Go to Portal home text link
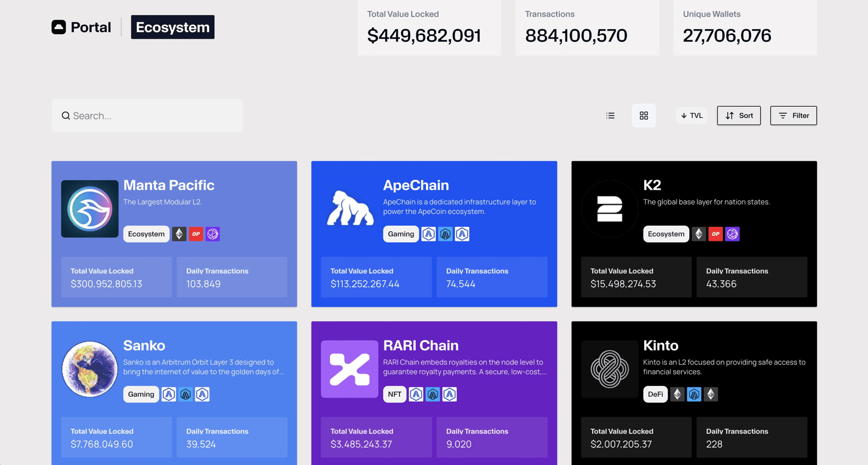This screenshot has width=868, height=465. pyautogui.click(x=91, y=27)
